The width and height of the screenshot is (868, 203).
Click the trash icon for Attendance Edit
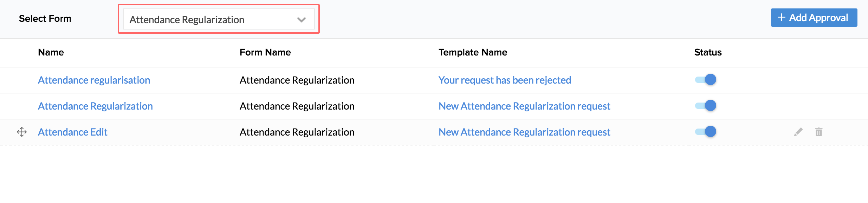(x=819, y=132)
